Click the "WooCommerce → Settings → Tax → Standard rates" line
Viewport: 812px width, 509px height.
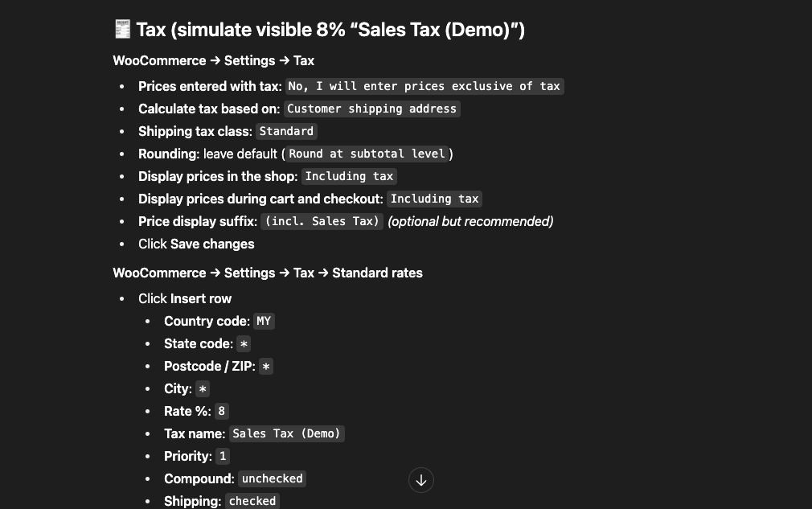pyautogui.click(x=268, y=273)
